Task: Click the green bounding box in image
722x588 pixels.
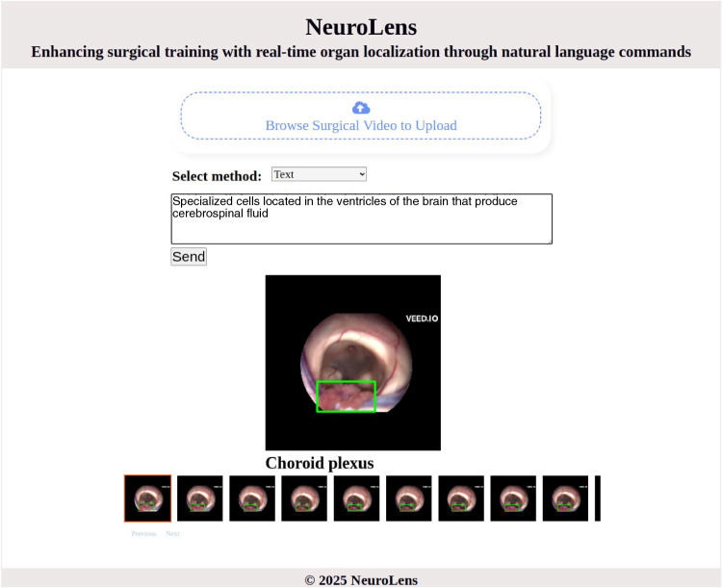Action: pos(347,396)
